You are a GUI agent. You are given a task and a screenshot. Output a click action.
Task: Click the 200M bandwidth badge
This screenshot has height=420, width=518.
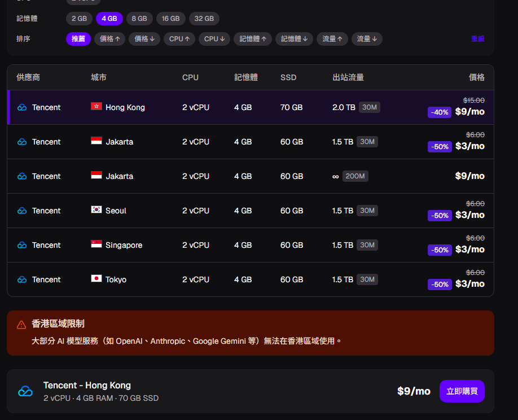pos(355,176)
